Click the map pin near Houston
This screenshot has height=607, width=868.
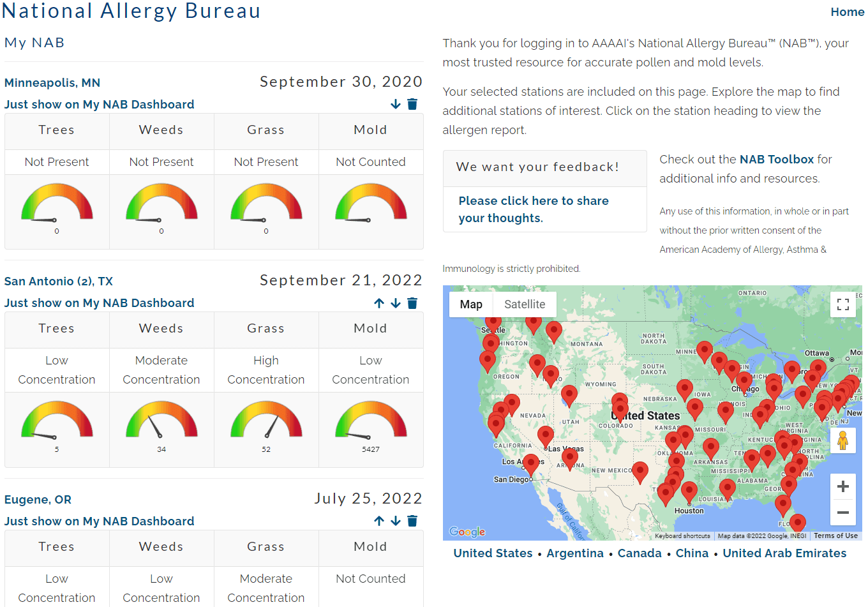tap(689, 491)
